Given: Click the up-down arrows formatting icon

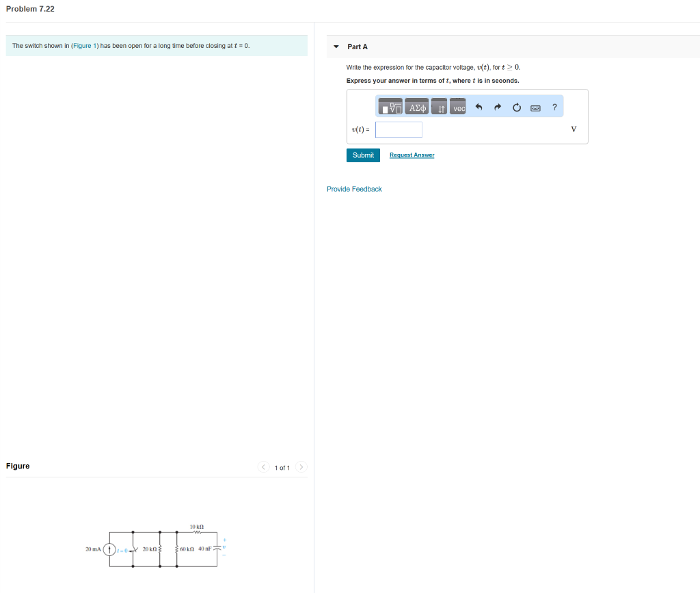Looking at the screenshot, I should click(x=438, y=107).
